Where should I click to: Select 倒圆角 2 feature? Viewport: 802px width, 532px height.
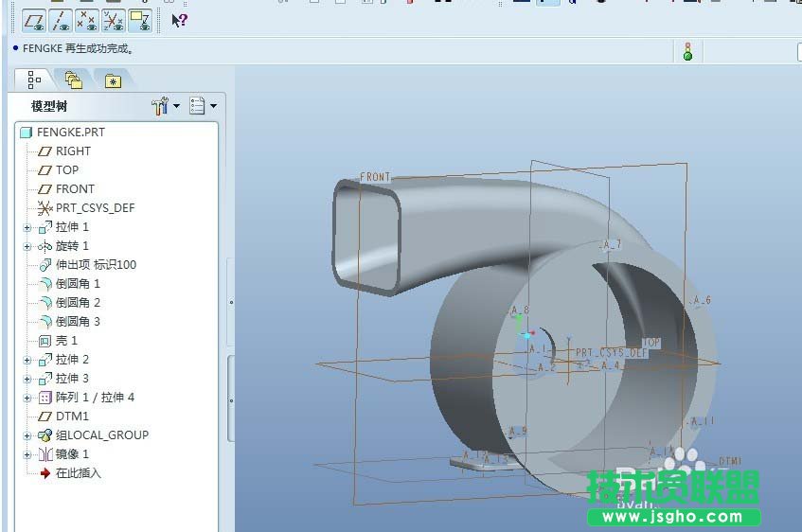[78, 303]
